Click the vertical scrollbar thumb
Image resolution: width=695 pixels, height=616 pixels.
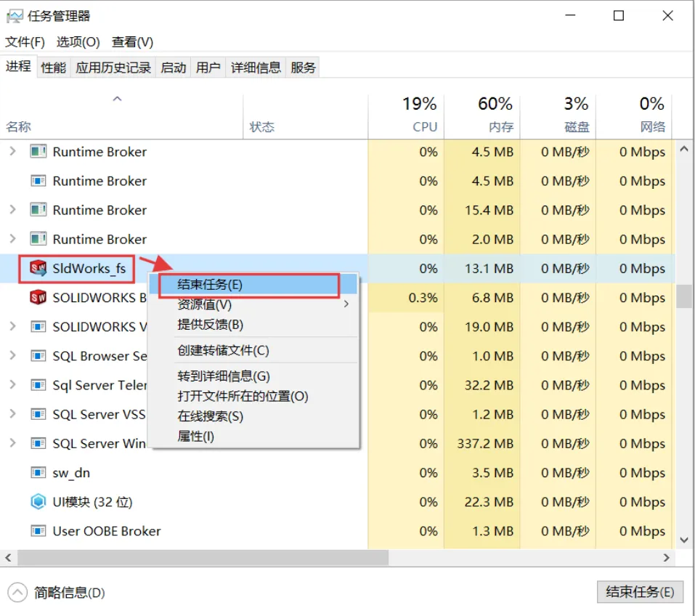[x=684, y=296]
